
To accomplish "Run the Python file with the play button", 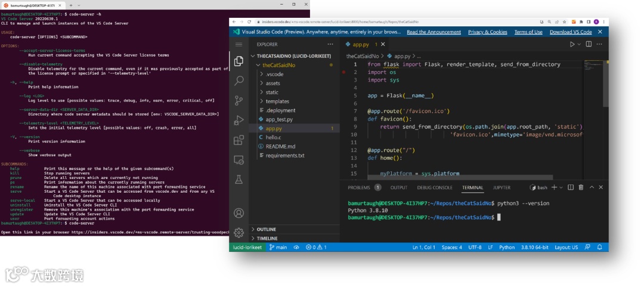I will pos(572,44).
